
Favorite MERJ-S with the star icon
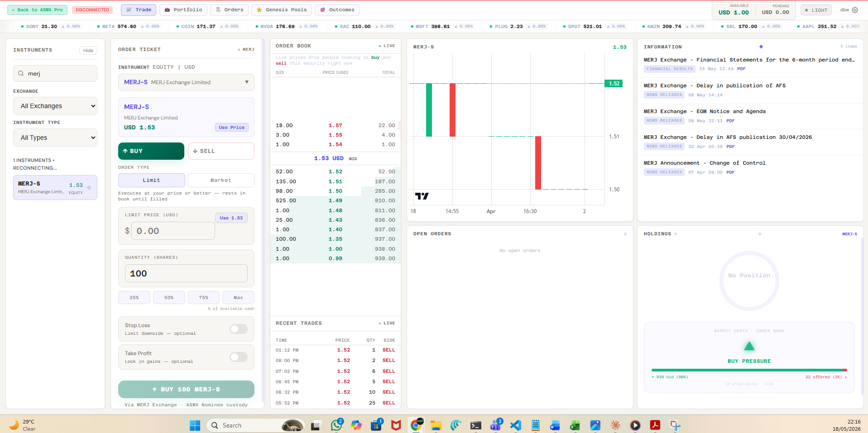89,187
